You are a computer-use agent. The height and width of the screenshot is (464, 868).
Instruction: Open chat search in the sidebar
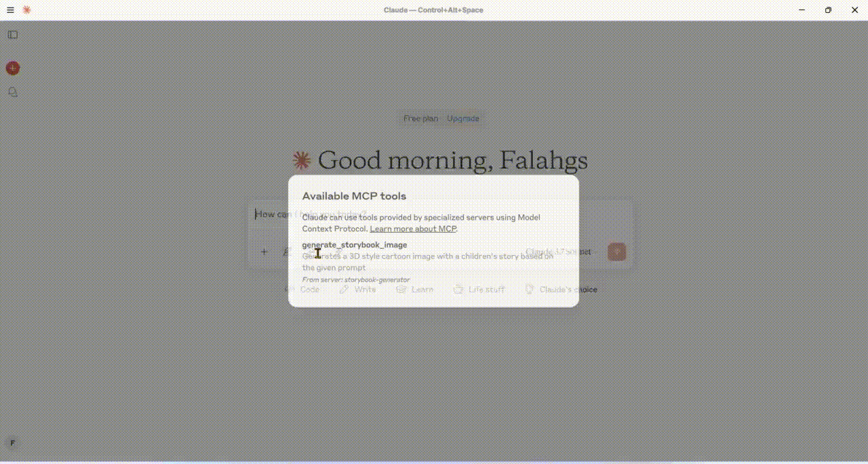click(x=12, y=92)
